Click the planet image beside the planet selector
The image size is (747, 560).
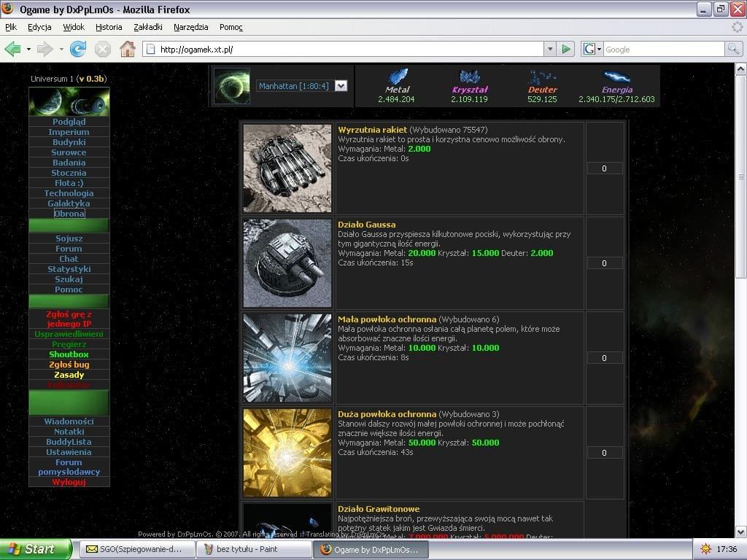tap(232, 86)
